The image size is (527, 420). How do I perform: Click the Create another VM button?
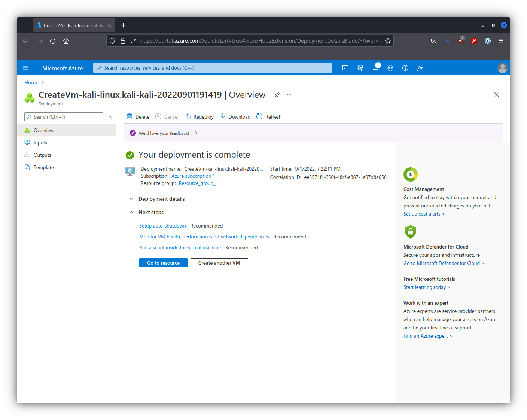click(x=219, y=263)
